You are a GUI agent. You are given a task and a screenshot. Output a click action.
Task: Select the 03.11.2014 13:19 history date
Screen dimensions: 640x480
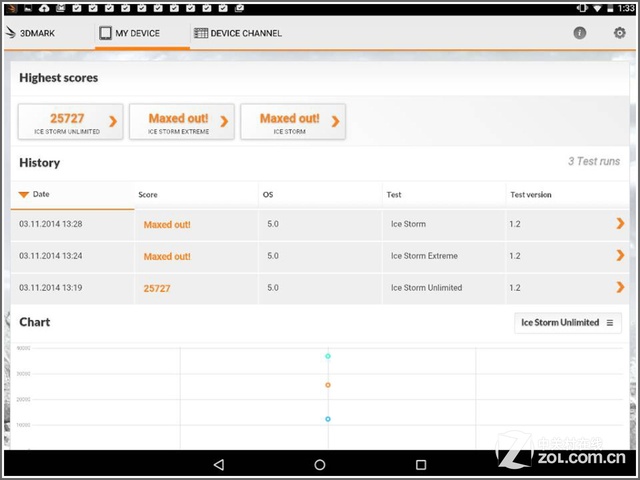click(x=51, y=288)
